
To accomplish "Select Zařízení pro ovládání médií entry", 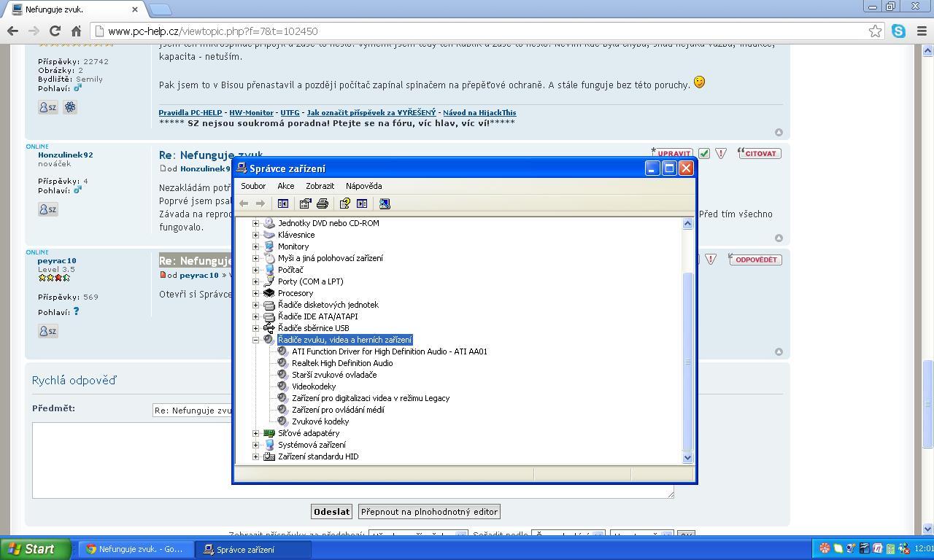I will (x=338, y=410).
